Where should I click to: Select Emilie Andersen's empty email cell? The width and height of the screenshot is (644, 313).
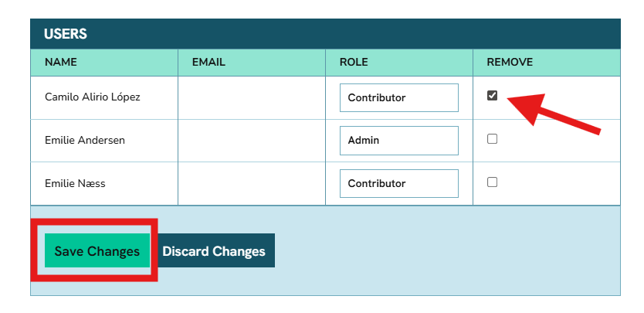[x=252, y=141]
